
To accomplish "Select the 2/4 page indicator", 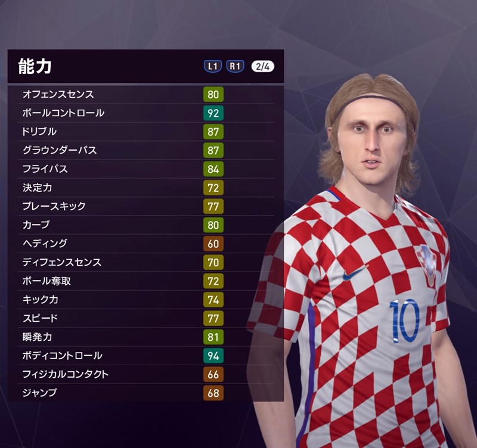I will click(x=262, y=66).
